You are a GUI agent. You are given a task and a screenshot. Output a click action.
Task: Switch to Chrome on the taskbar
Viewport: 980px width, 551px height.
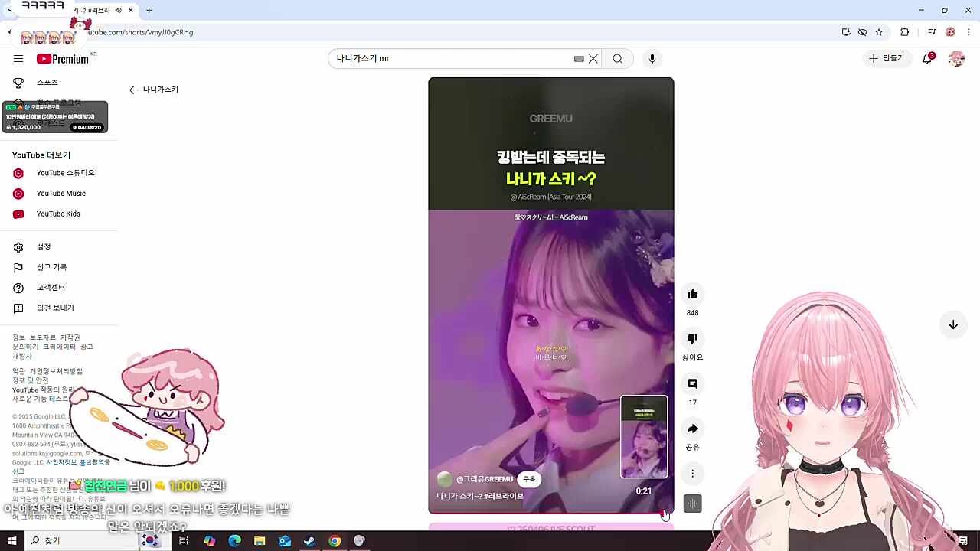coord(335,541)
